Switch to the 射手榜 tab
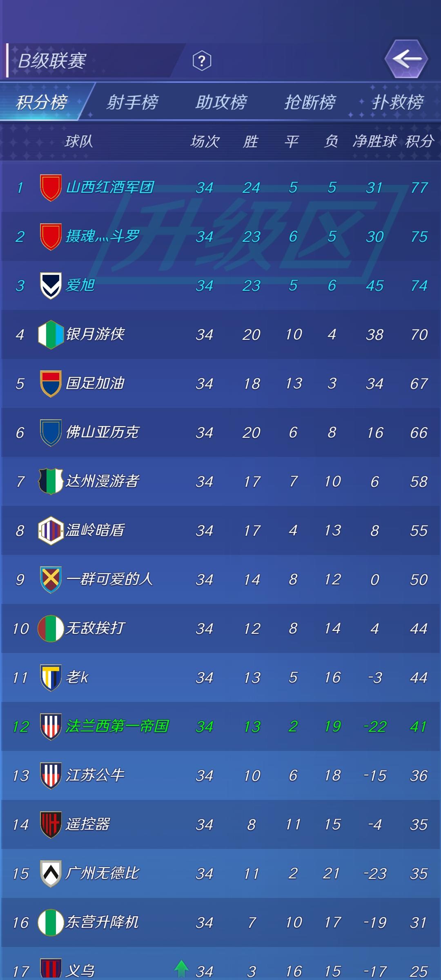Screen dimensions: 441x980 (x=132, y=102)
